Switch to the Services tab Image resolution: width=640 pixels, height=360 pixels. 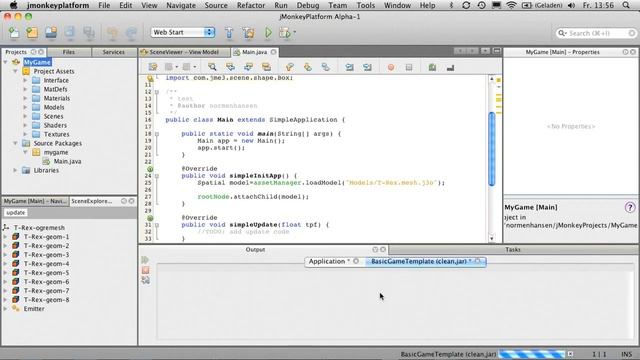[x=113, y=52]
